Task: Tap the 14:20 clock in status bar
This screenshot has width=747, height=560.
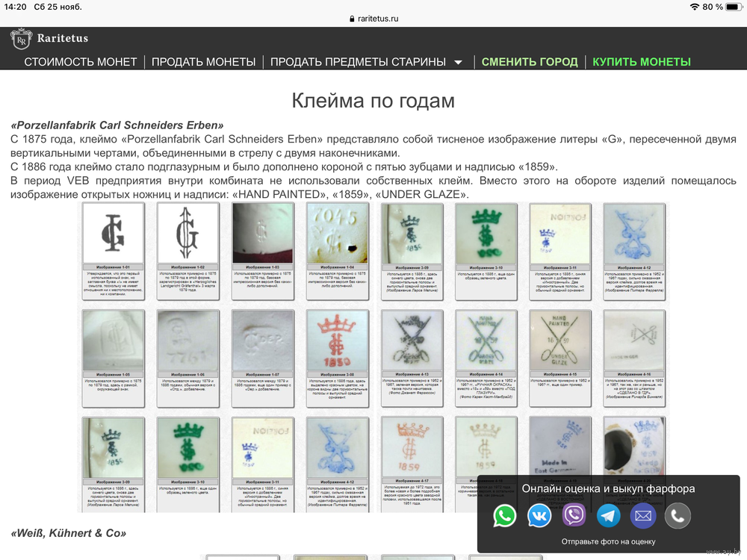Action: tap(15, 7)
